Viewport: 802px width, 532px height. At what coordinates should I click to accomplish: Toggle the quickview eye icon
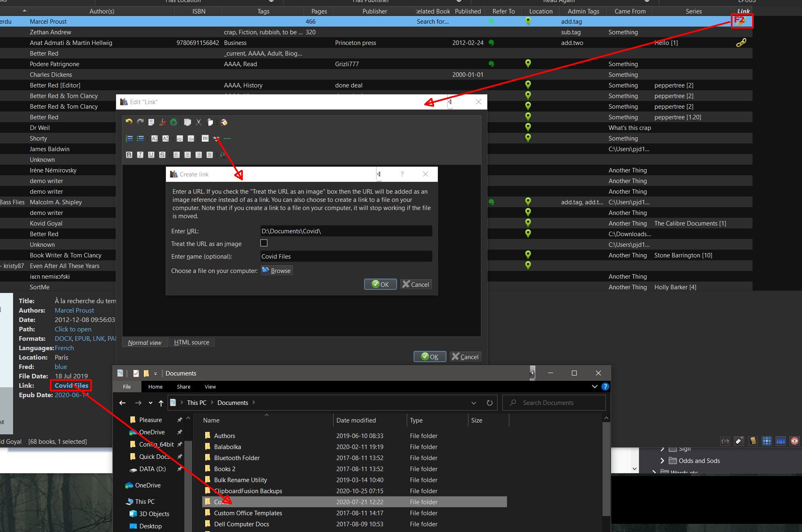coord(794,440)
